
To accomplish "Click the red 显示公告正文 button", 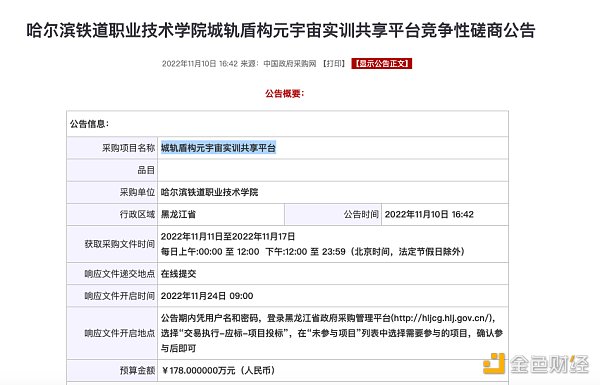I will (x=382, y=64).
